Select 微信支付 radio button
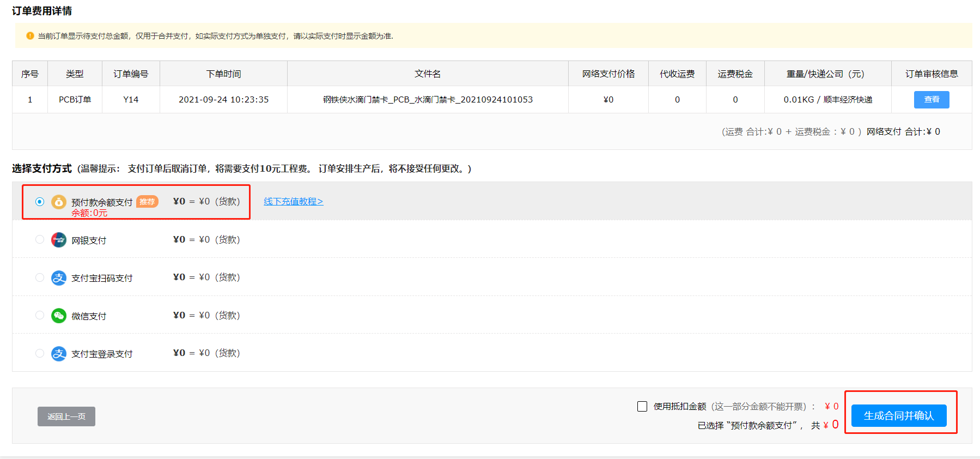 click(40, 315)
